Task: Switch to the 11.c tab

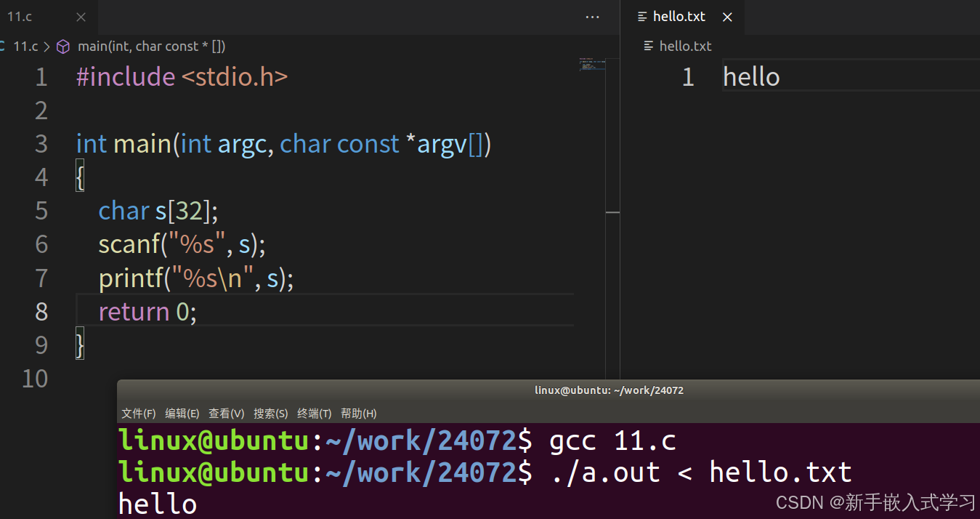Action: pos(22,17)
